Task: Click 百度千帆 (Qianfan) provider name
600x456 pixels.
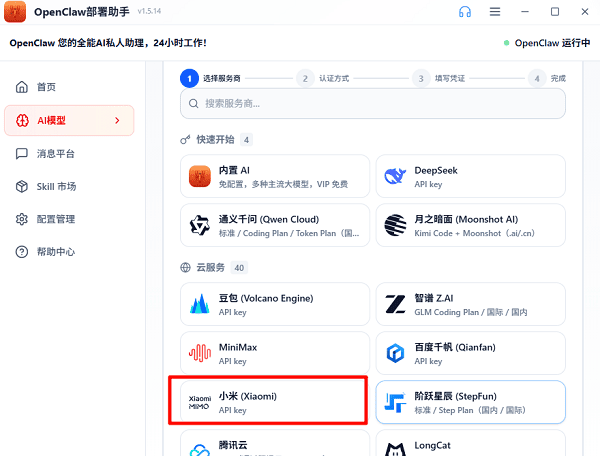Action: pyautogui.click(x=455, y=347)
